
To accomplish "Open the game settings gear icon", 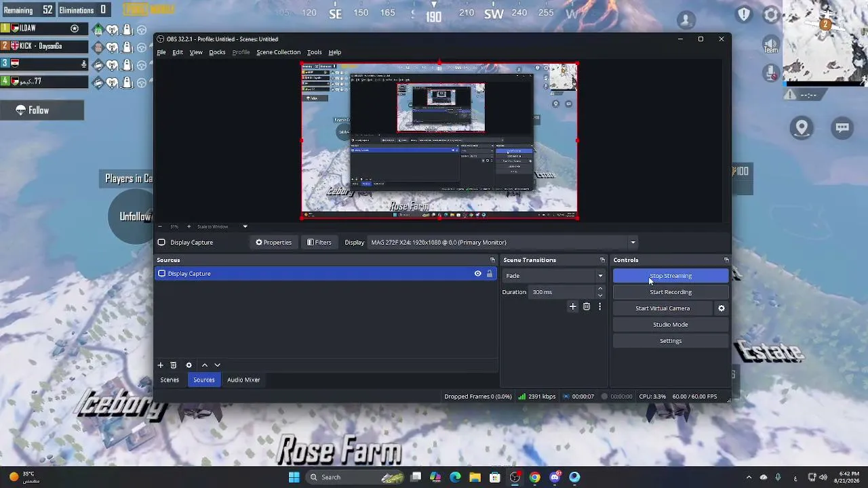I will (771, 15).
